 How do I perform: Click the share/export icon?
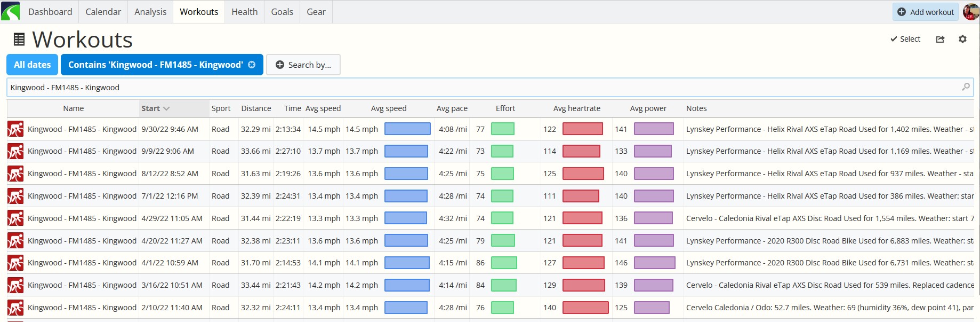tap(940, 39)
